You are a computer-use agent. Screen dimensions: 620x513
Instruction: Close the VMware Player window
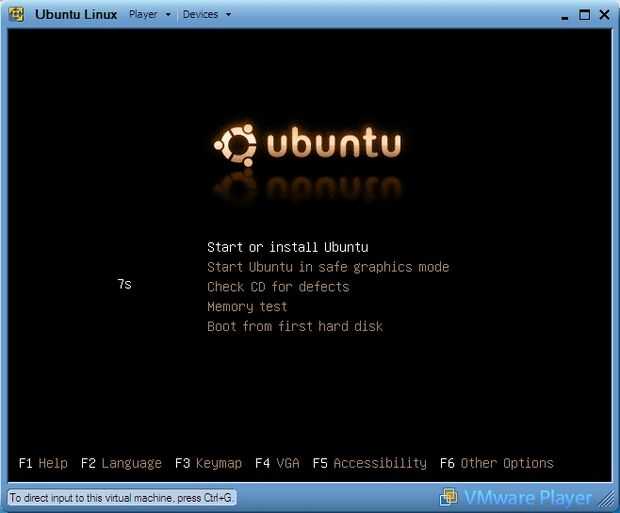(604, 15)
